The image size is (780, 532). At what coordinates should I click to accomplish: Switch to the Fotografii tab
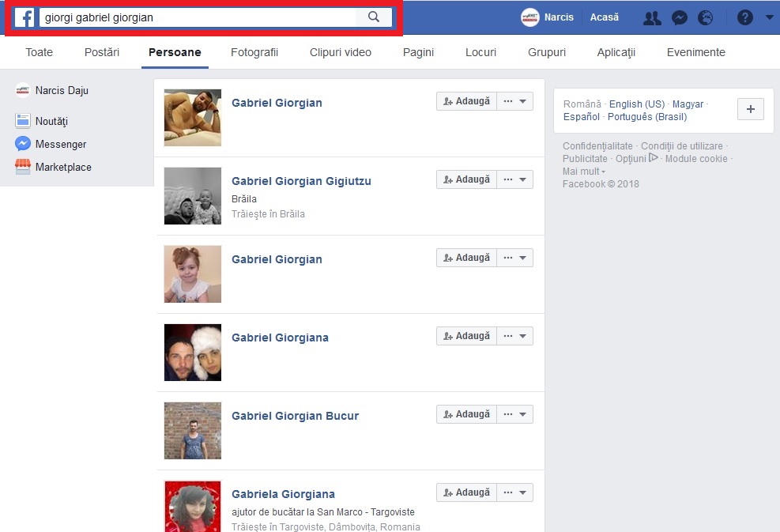(x=254, y=52)
